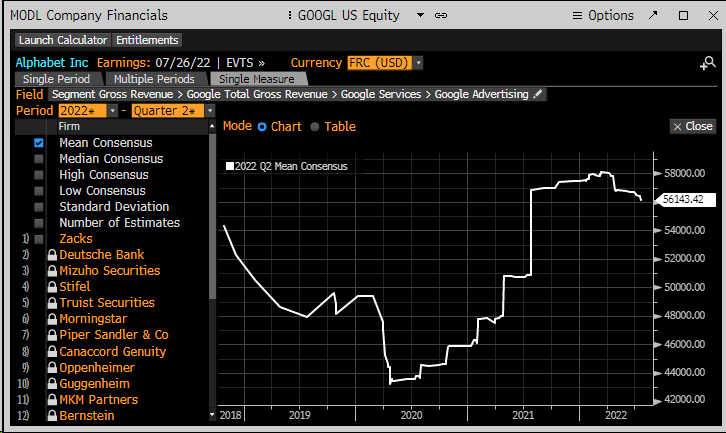Click the lock icon next to Guggenheim
Image resolution: width=726 pixels, height=433 pixels.
(x=52, y=383)
